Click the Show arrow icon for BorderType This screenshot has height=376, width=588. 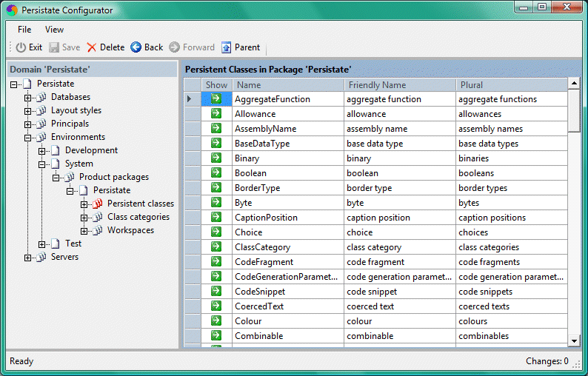tap(216, 187)
